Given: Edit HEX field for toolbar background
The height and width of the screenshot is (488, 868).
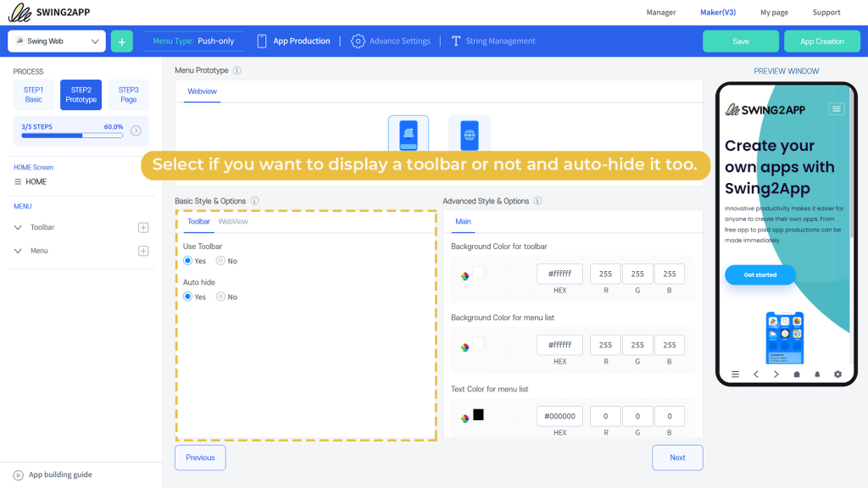Looking at the screenshot, I should coord(559,274).
